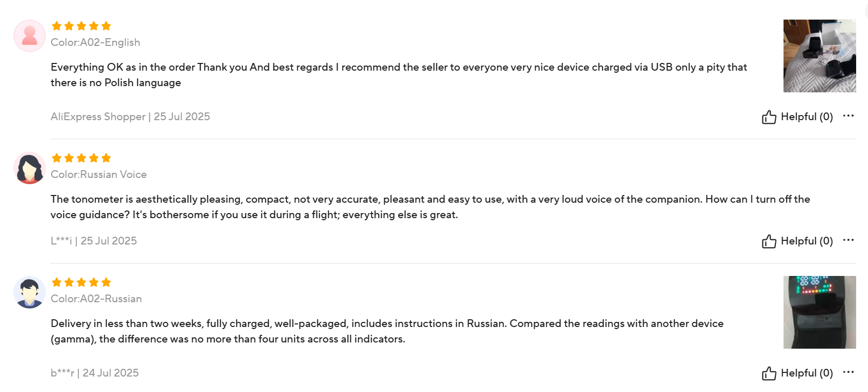Click the Color:A02-English variant label

(x=95, y=42)
